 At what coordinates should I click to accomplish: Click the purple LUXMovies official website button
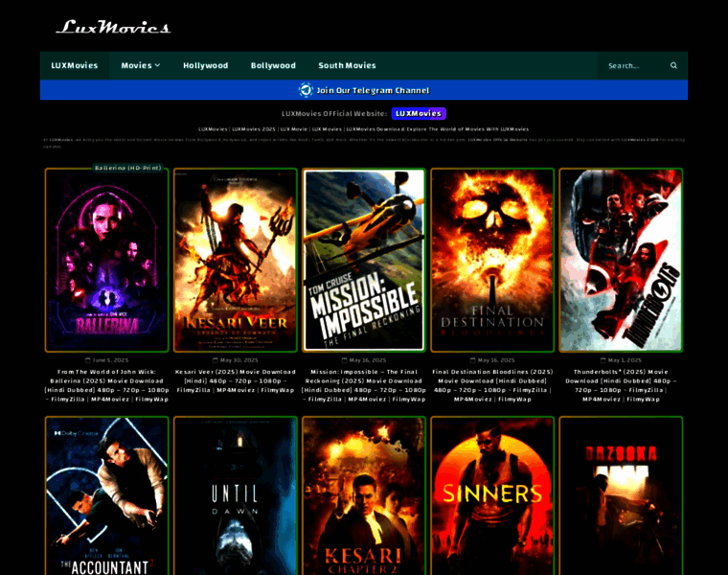click(x=419, y=113)
